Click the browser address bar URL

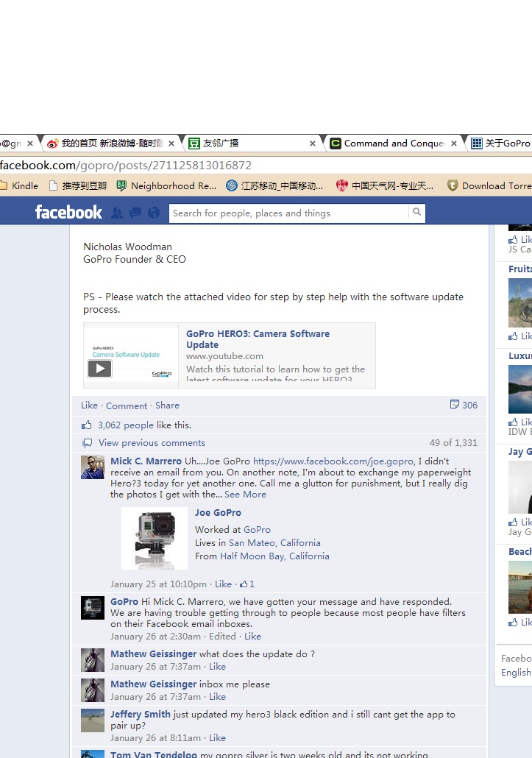point(126,166)
